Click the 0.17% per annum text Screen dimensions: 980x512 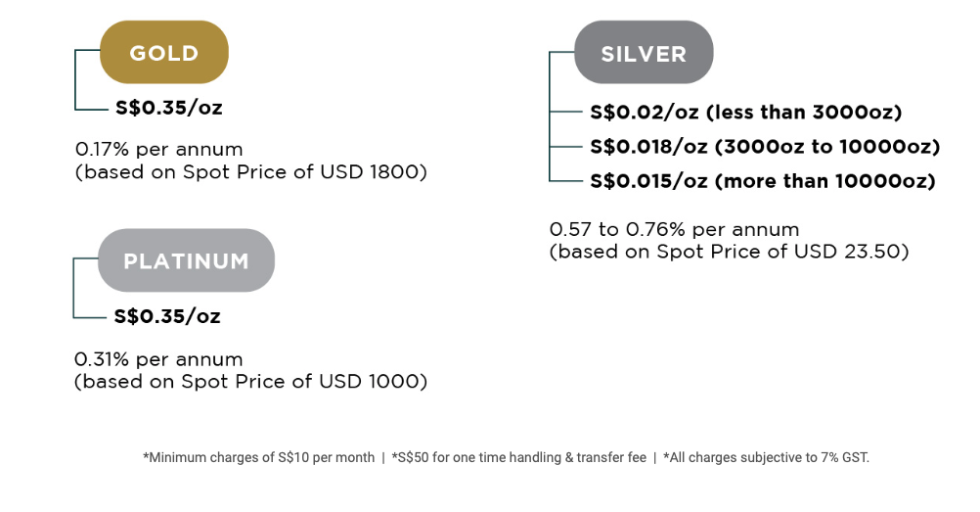click(x=158, y=150)
